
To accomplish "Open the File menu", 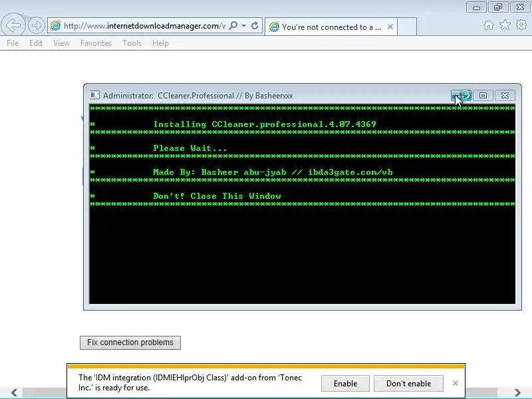I will [x=13, y=43].
